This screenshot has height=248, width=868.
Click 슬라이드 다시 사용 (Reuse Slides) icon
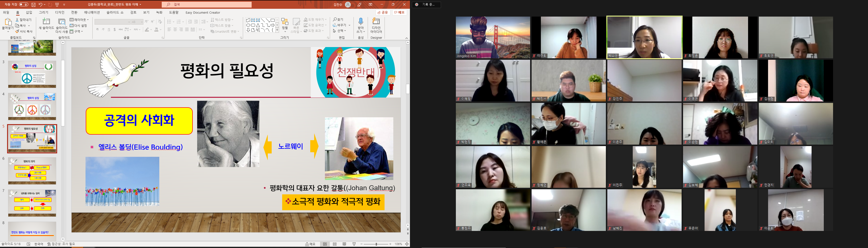tap(62, 22)
